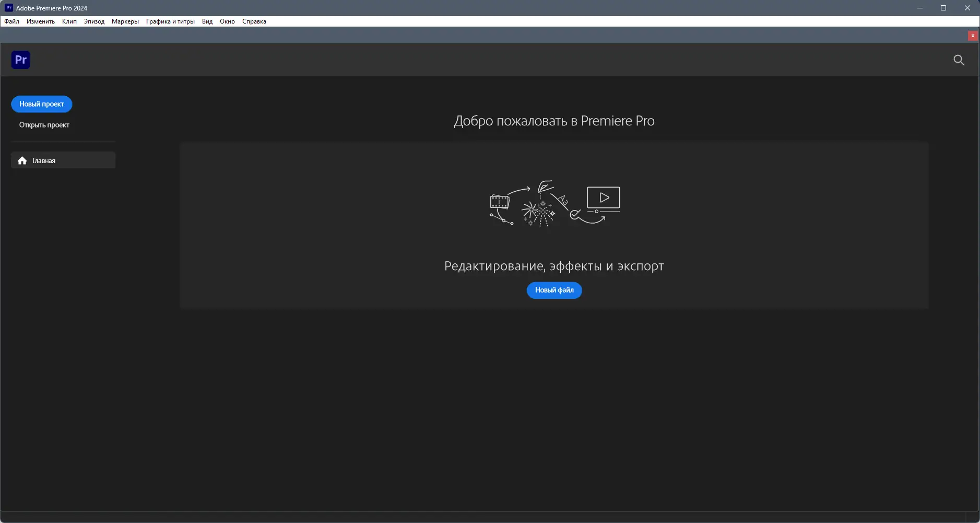
Task: Maximize the Premiere Pro window
Action: [943, 7]
